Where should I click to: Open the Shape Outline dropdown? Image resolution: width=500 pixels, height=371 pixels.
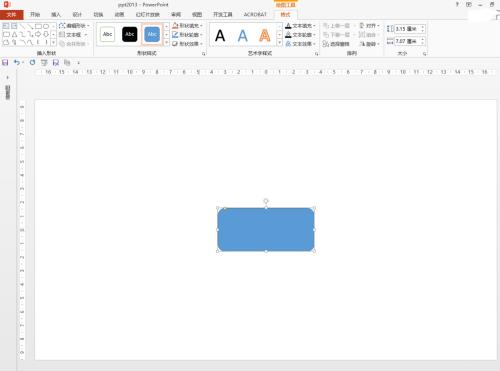pos(187,35)
